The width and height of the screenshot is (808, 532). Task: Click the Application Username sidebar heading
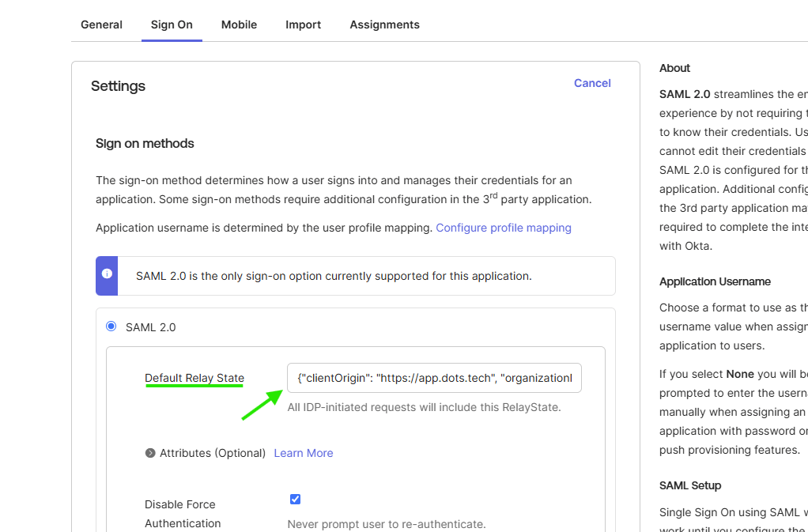click(715, 281)
